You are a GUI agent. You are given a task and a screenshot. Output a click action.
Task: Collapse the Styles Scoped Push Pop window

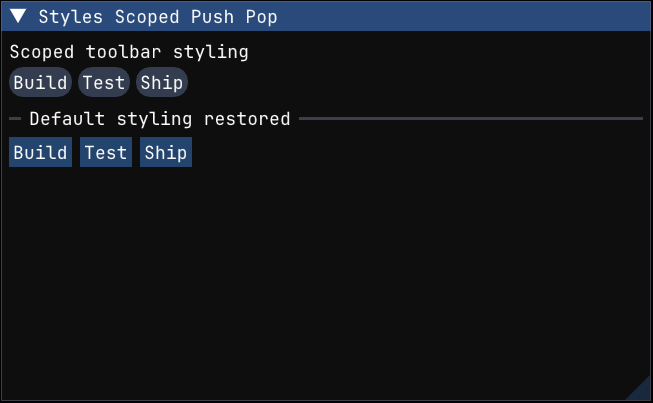click(18, 17)
